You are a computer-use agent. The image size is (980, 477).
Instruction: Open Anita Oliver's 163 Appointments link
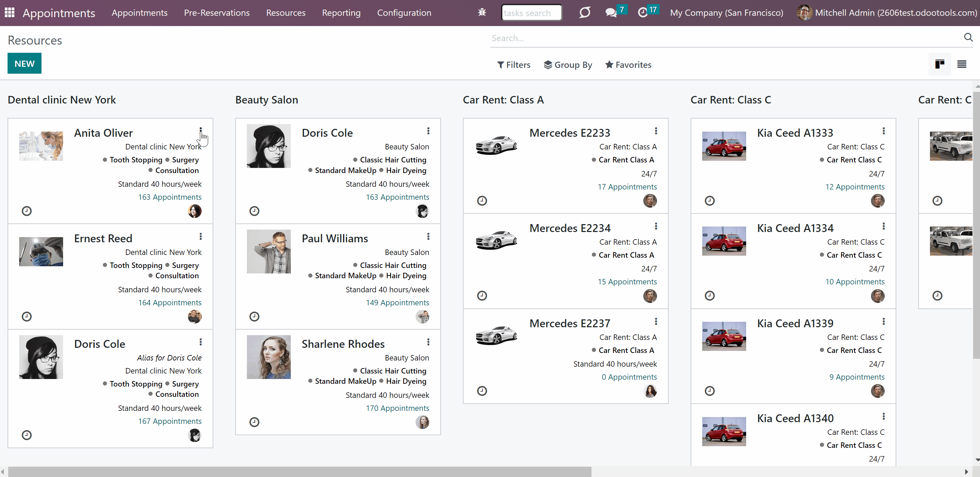pyautogui.click(x=170, y=197)
